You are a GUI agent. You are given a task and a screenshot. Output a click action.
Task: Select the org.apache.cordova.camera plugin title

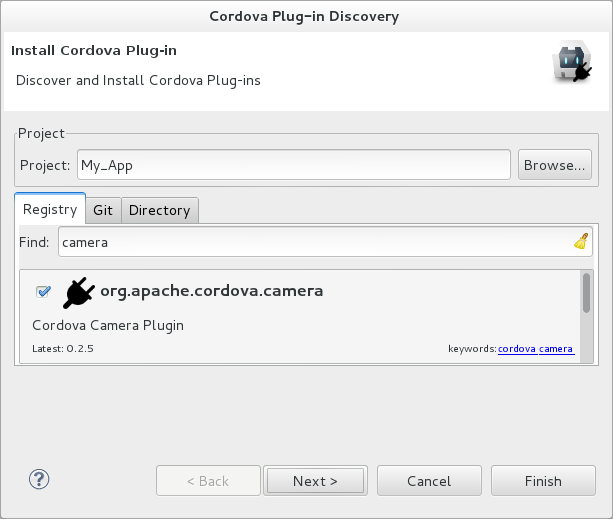(212, 291)
